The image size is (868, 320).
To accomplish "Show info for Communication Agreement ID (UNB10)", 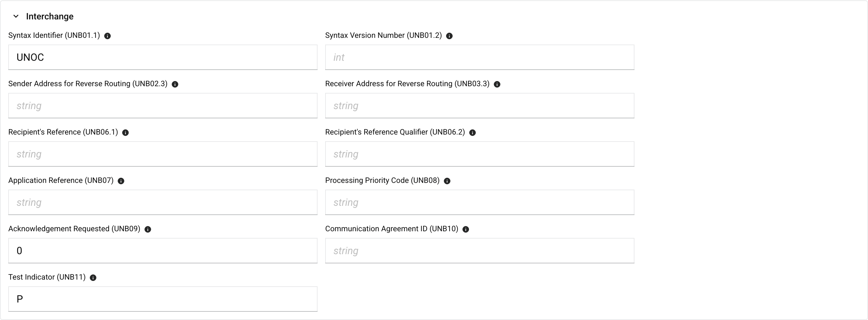I will tap(466, 229).
